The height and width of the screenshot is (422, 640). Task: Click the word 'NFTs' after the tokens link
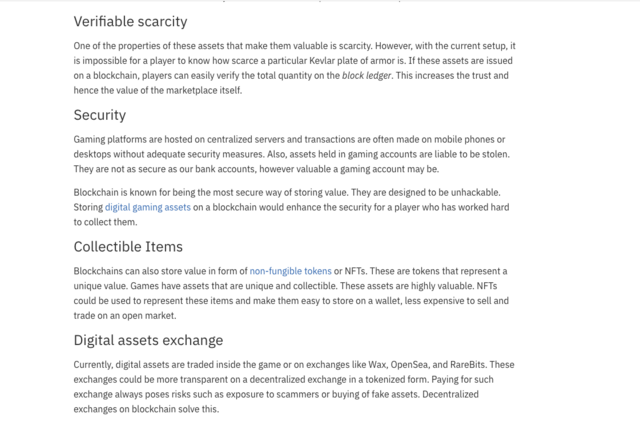click(355, 271)
